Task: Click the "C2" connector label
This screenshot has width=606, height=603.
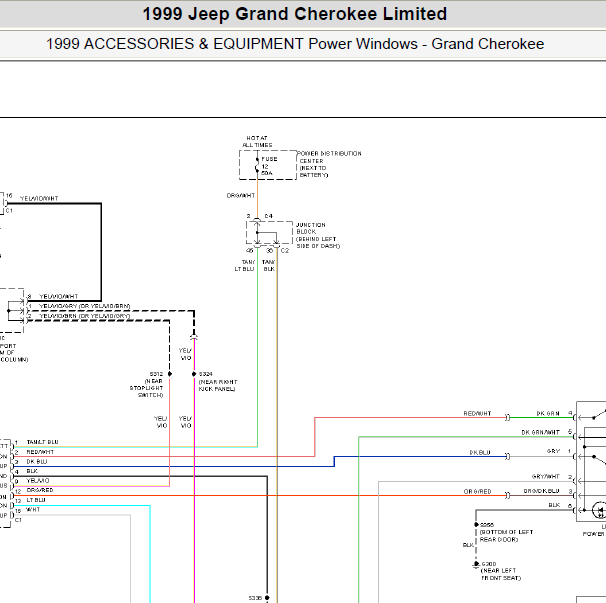Action: (x=285, y=250)
